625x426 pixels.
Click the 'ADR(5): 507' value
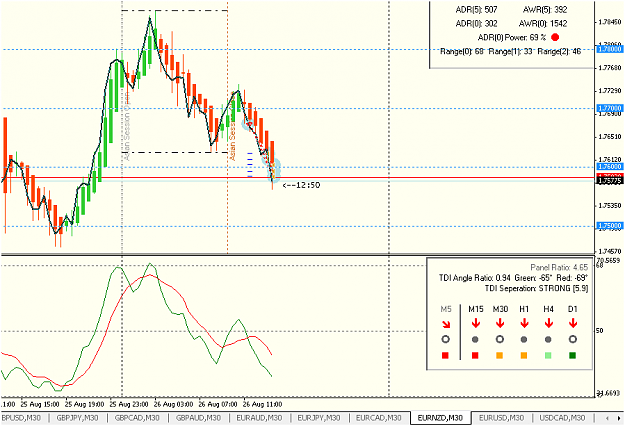pyautogui.click(x=476, y=10)
